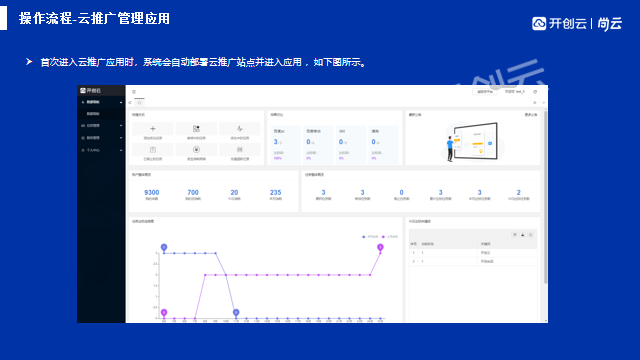Open the yen-symbol shortcut tile
This screenshot has width=640, height=360.
point(196,150)
